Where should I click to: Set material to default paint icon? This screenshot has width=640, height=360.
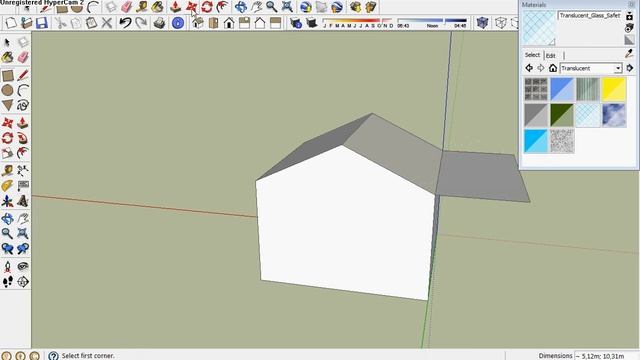tap(629, 40)
